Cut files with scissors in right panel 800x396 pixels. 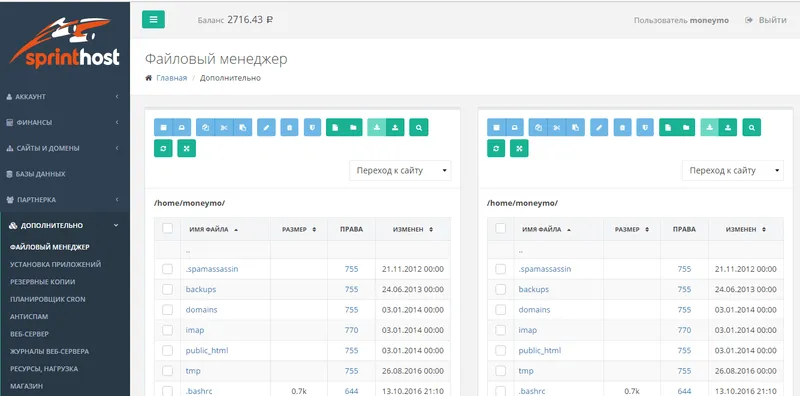click(x=557, y=127)
